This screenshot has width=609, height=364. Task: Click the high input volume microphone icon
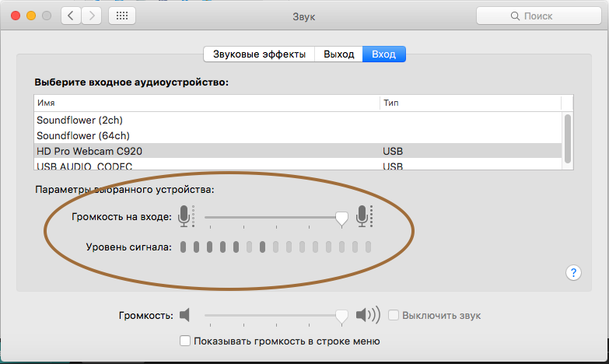(x=364, y=216)
